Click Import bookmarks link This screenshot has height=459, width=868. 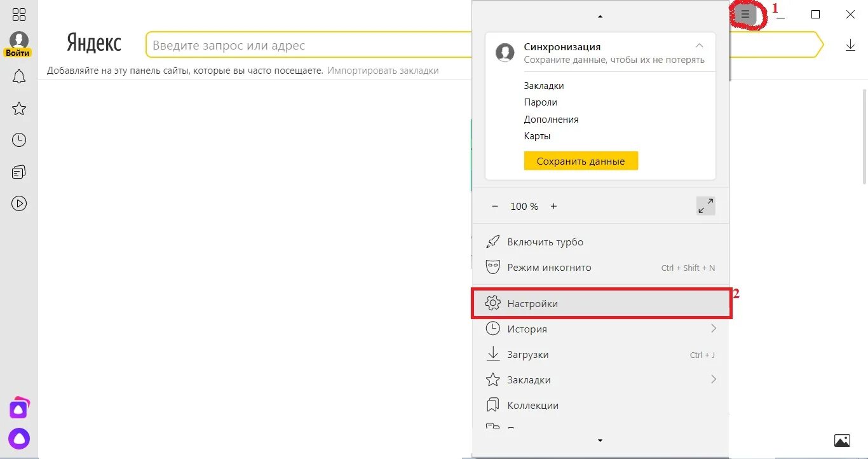(x=383, y=71)
